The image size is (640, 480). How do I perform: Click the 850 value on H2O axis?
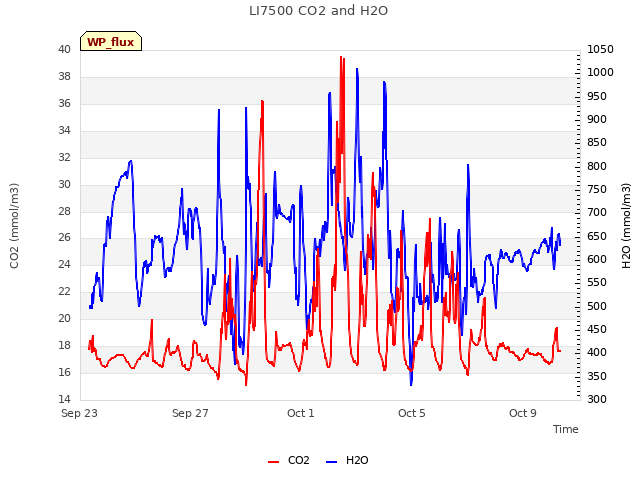click(x=597, y=142)
